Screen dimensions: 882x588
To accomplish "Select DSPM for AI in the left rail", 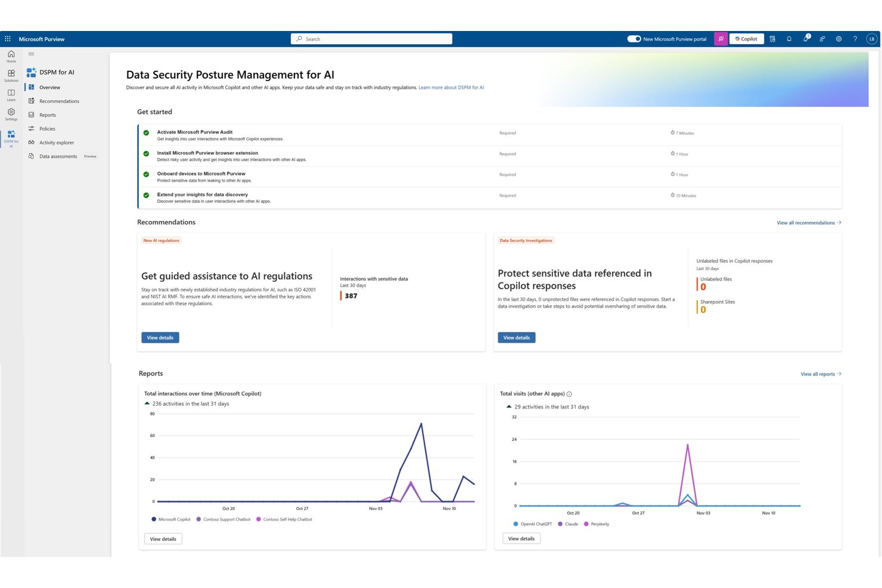I will point(11,138).
